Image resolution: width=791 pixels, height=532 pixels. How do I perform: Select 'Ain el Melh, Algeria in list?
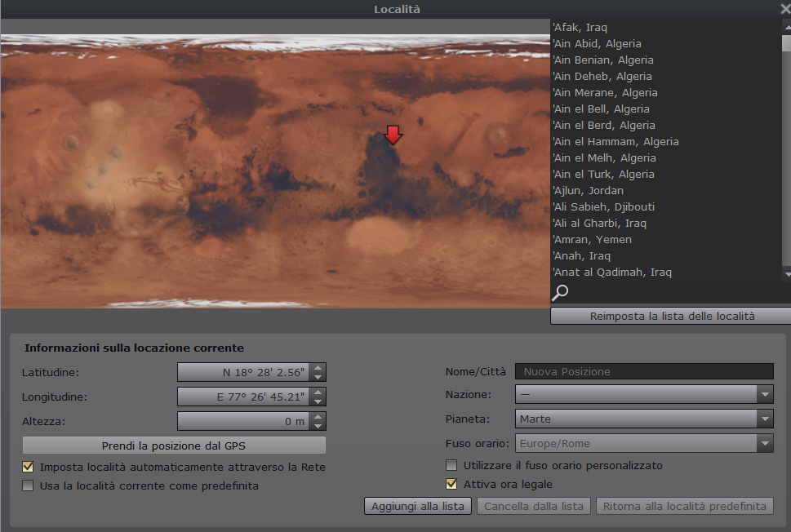coord(666,157)
